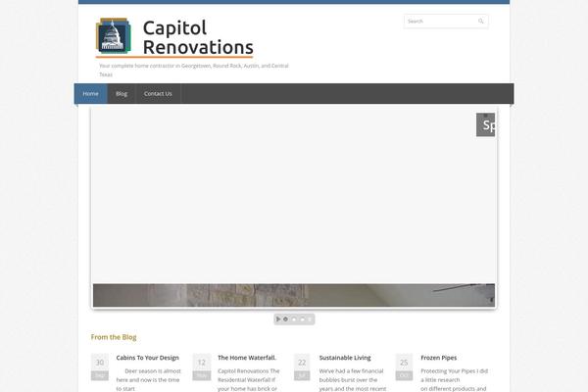Select the last faded slider dot
Viewport: 588px width, 392px height.
tap(310, 319)
